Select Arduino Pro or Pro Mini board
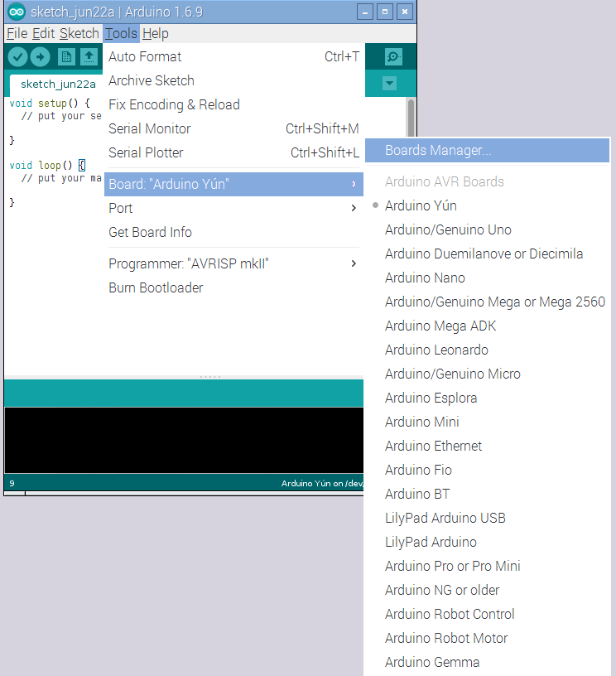The width and height of the screenshot is (616, 676). click(x=487, y=566)
